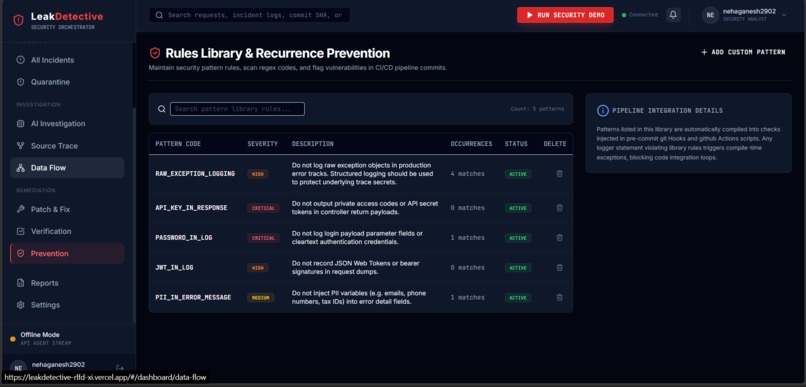This screenshot has height=387, width=806.
Task: Click the AI Investigation chip icon
Action: [21, 123]
